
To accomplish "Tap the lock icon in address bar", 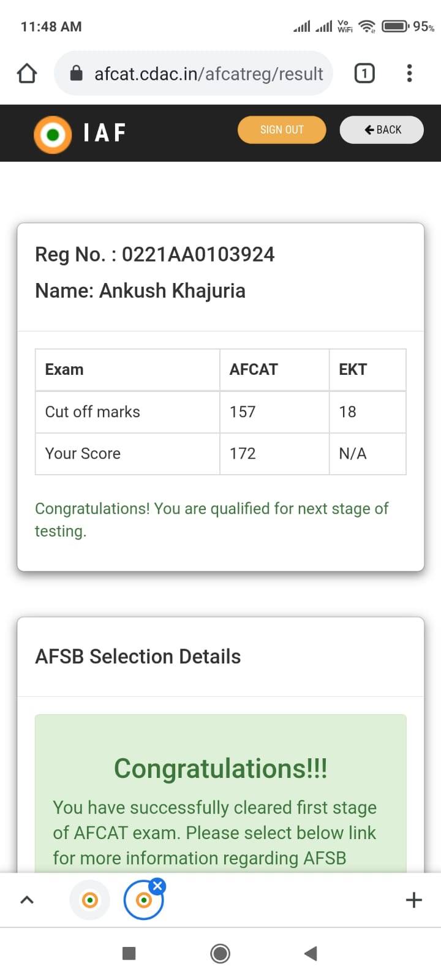I will (x=77, y=73).
